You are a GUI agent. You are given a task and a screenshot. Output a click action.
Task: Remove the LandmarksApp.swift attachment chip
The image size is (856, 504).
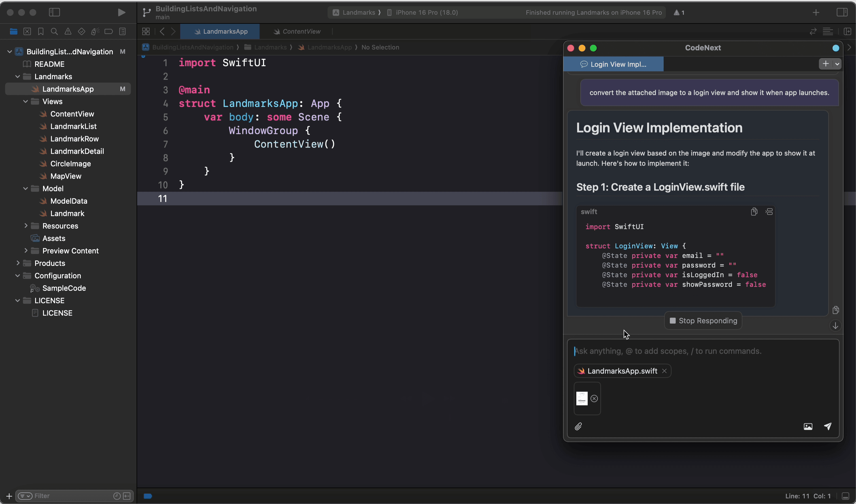[664, 371]
